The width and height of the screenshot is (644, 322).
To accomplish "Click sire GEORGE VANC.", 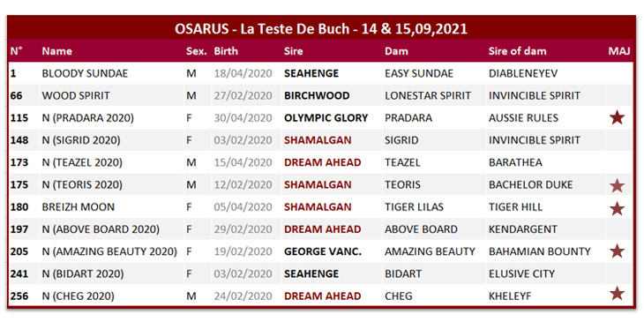I will [x=323, y=251].
